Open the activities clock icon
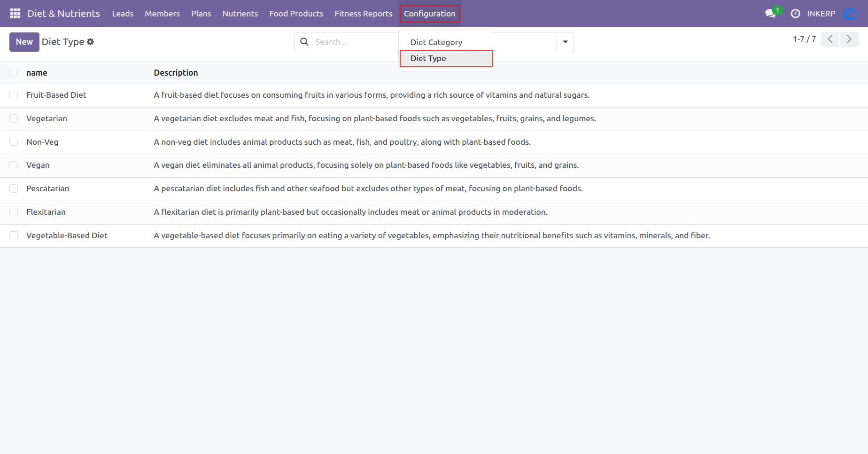868x454 pixels. point(795,14)
